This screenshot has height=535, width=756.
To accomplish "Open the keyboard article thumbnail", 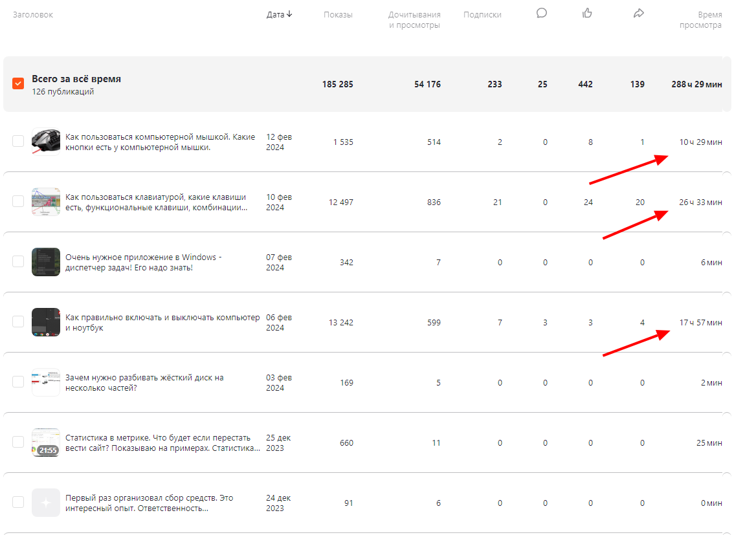I will point(46,201).
